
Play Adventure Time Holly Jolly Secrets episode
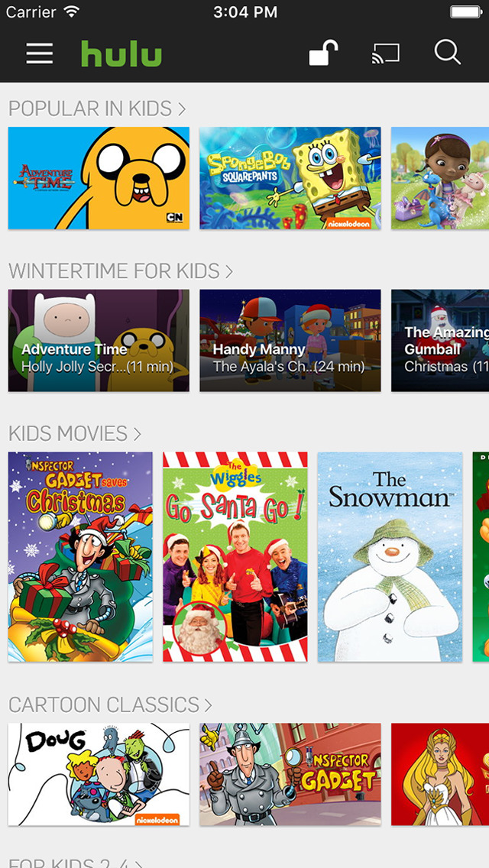(x=99, y=341)
